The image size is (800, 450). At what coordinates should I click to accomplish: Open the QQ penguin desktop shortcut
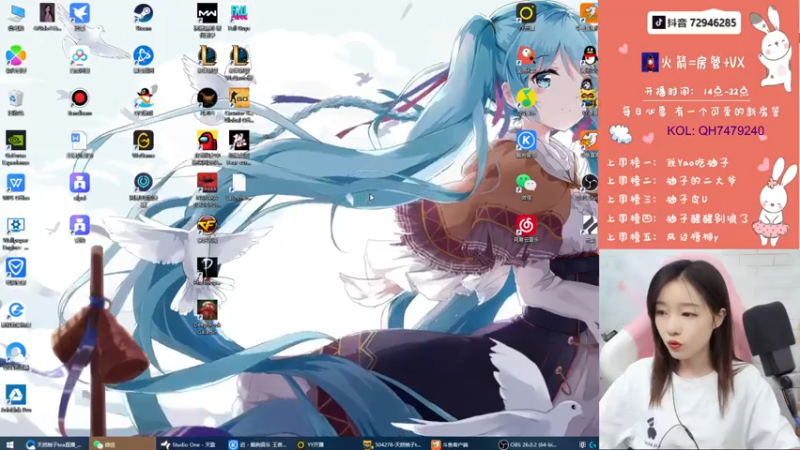point(590,56)
